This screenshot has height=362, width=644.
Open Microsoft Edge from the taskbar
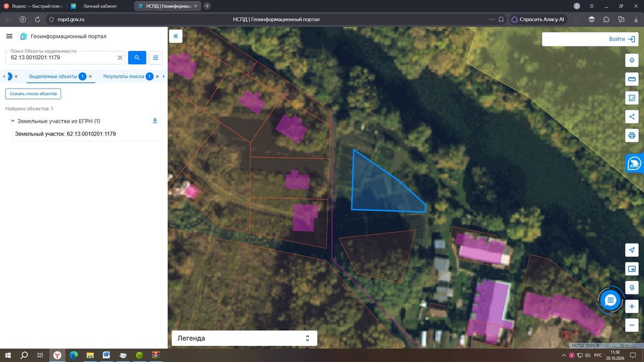(74, 355)
